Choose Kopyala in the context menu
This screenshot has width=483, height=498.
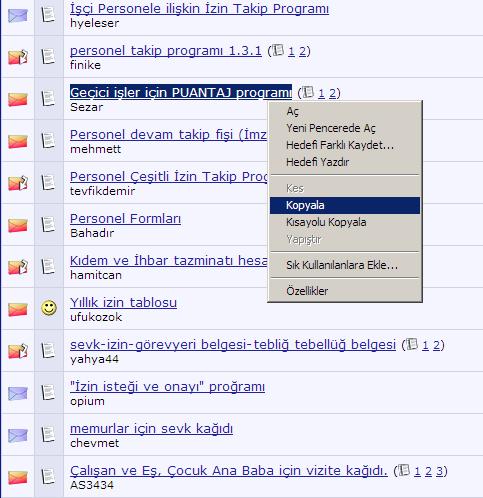345,205
